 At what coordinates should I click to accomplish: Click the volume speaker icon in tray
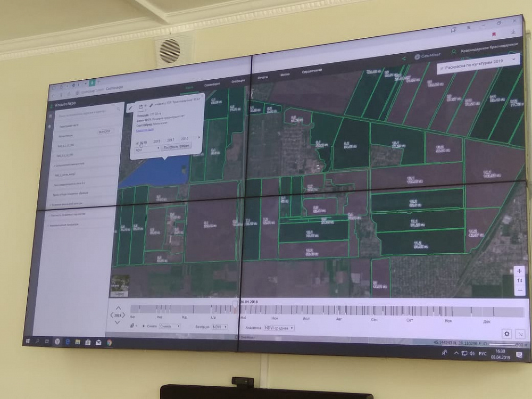click(472, 353)
